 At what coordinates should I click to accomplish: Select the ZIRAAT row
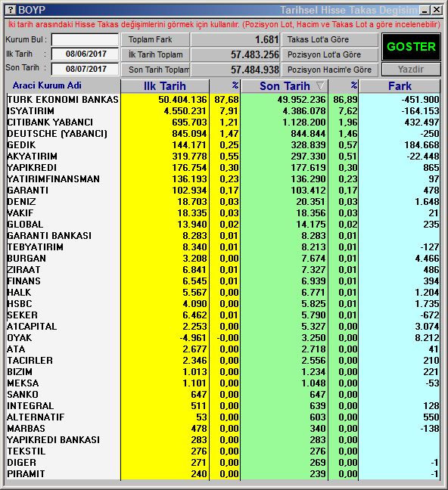click(223, 270)
